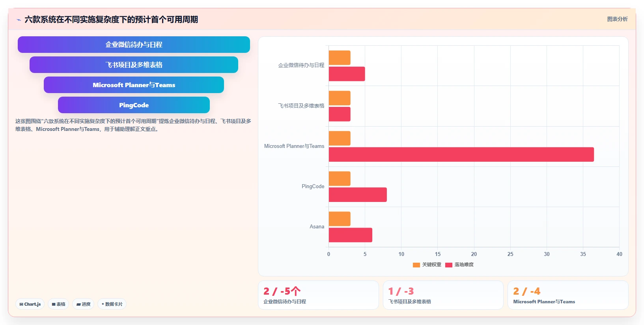Click the red bar for PingCode
This screenshot has width=644, height=325.
point(358,194)
